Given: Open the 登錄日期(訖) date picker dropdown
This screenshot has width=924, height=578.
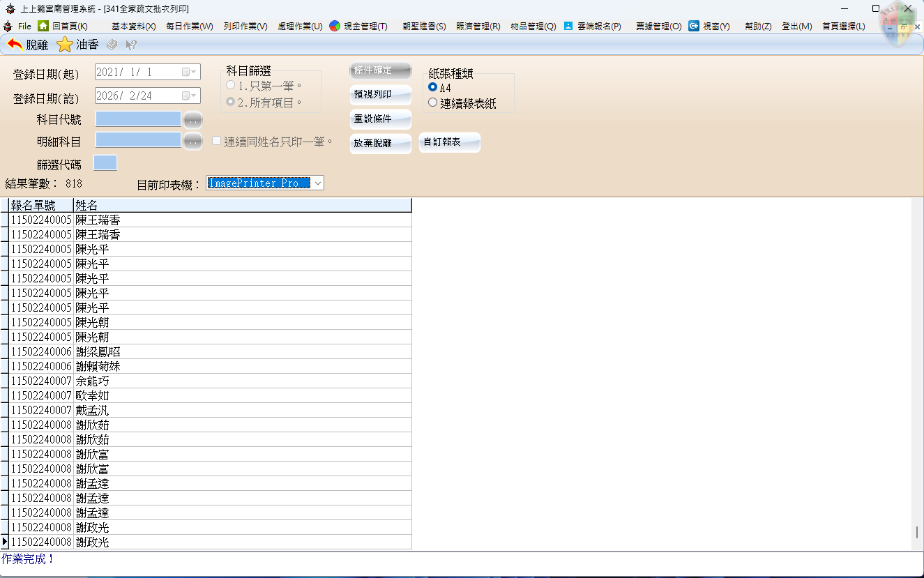Looking at the screenshot, I should click(x=190, y=96).
